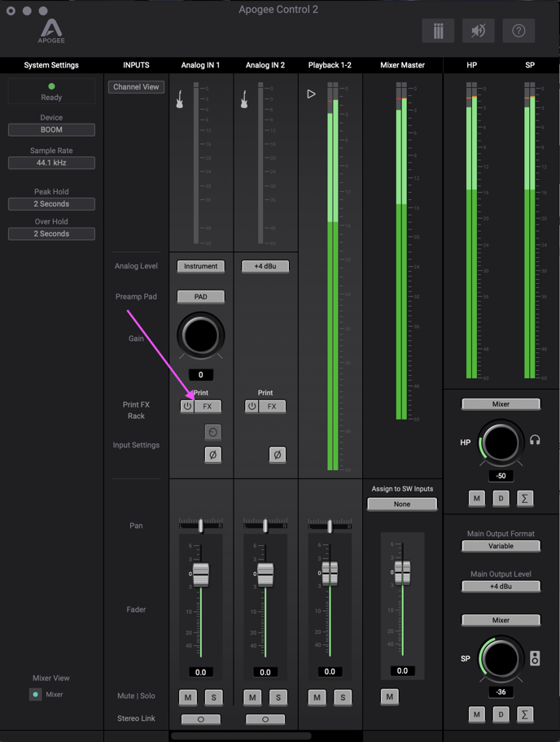Click the speaker icon next to SP knob
The width and height of the screenshot is (560, 742).
[535, 658]
